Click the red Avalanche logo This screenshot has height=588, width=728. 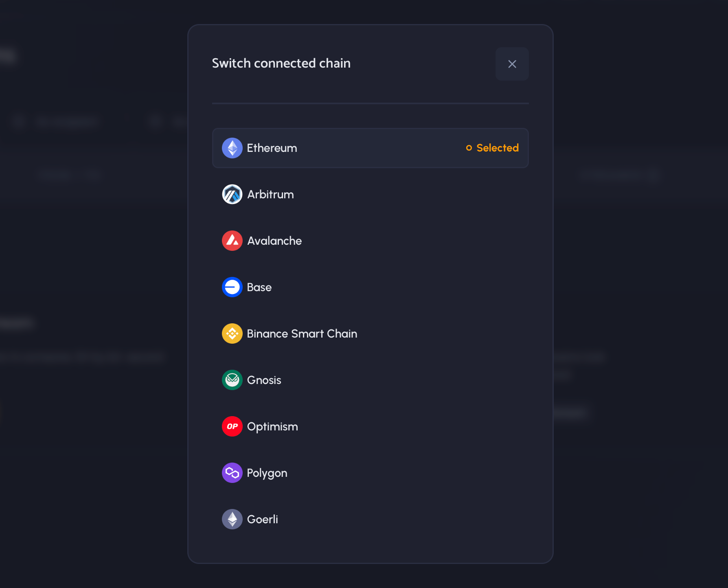[232, 241]
